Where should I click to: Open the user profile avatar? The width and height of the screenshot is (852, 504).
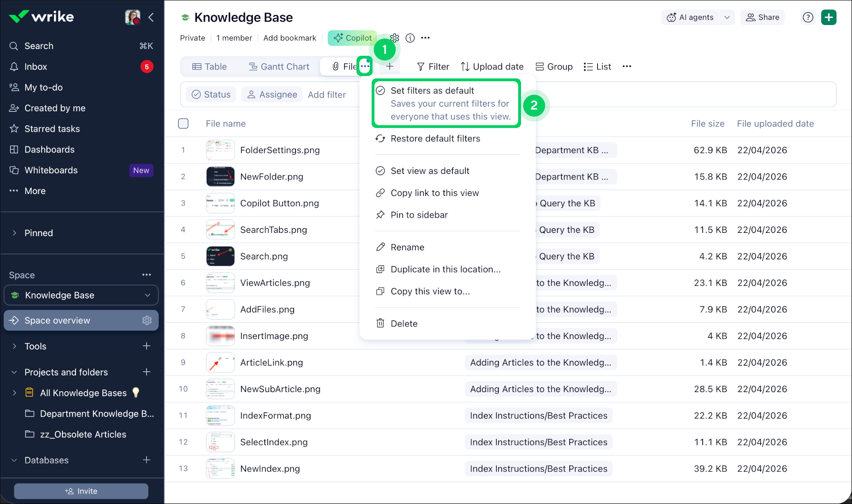pyautogui.click(x=132, y=17)
